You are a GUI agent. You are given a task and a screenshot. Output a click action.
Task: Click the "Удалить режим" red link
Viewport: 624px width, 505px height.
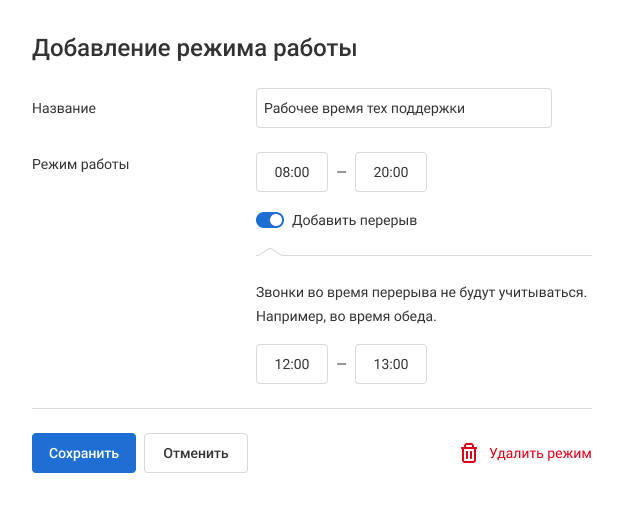(540, 453)
